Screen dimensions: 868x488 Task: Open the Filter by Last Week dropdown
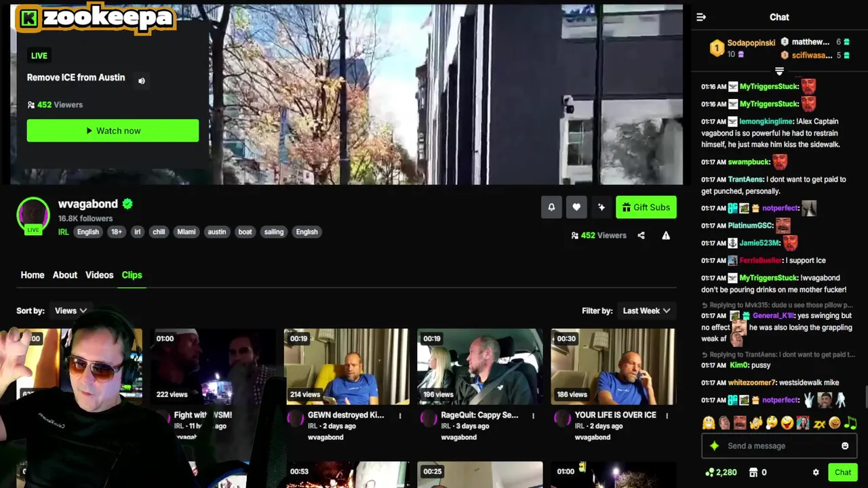tap(646, 310)
